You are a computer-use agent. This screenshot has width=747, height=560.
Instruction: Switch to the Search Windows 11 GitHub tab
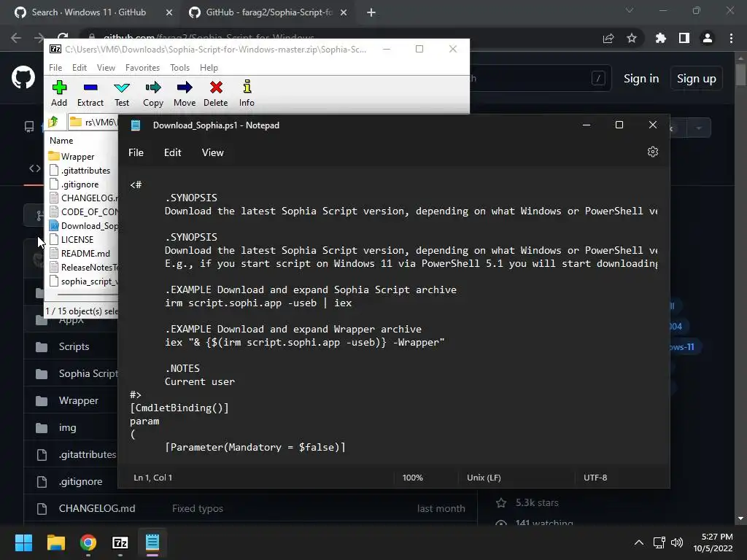pyautogui.click(x=88, y=12)
